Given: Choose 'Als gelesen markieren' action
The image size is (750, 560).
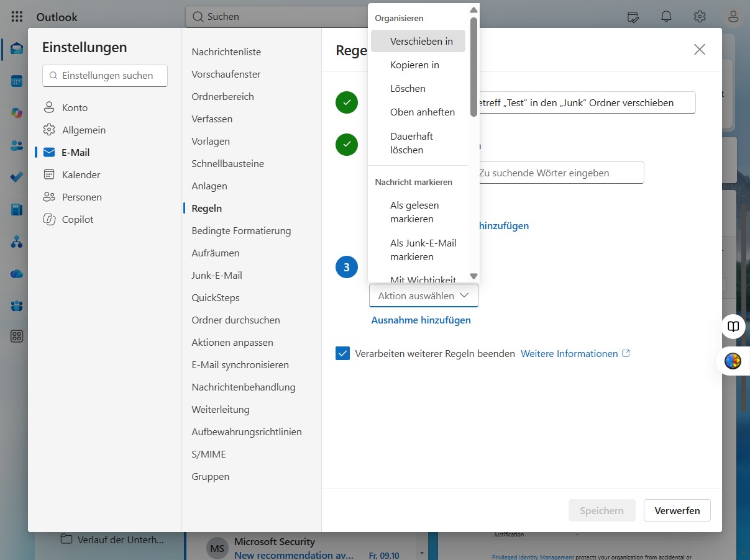Looking at the screenshot, I should click(x=418, y=212).
